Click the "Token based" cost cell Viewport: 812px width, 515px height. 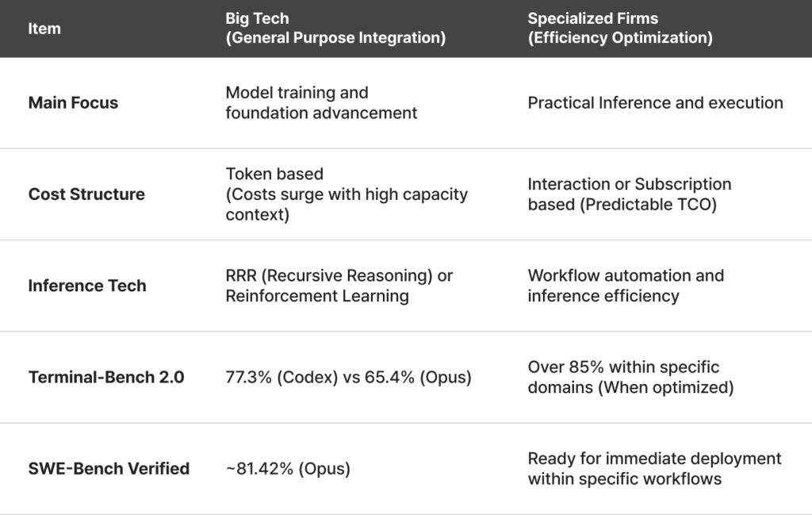tap(274, 174)
